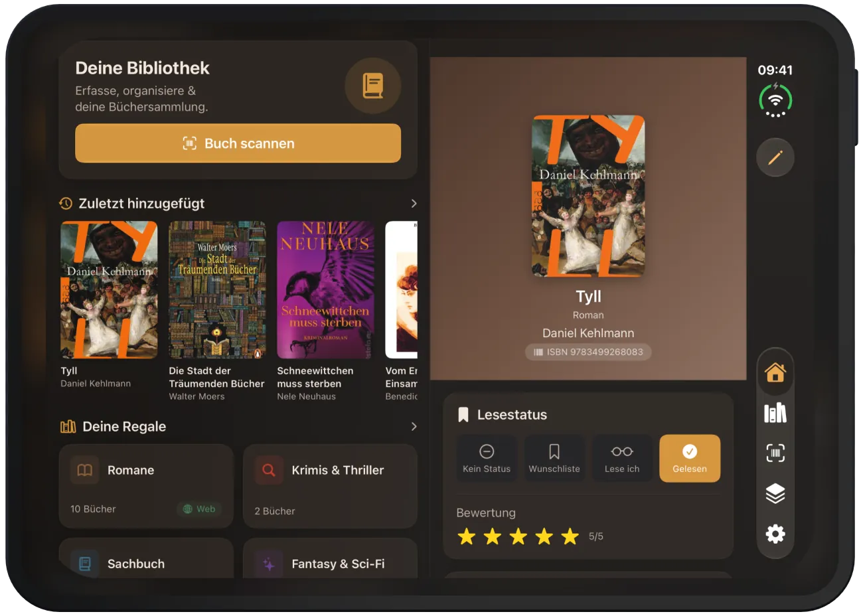Set reading status to Kein Status

487,458
